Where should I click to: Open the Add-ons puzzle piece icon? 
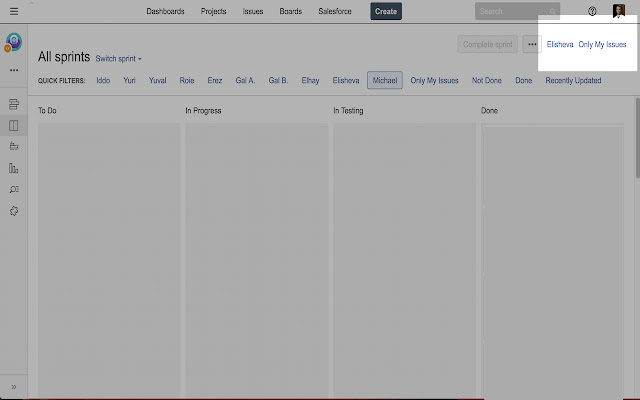pyautogui.click(x=13, y=211)
